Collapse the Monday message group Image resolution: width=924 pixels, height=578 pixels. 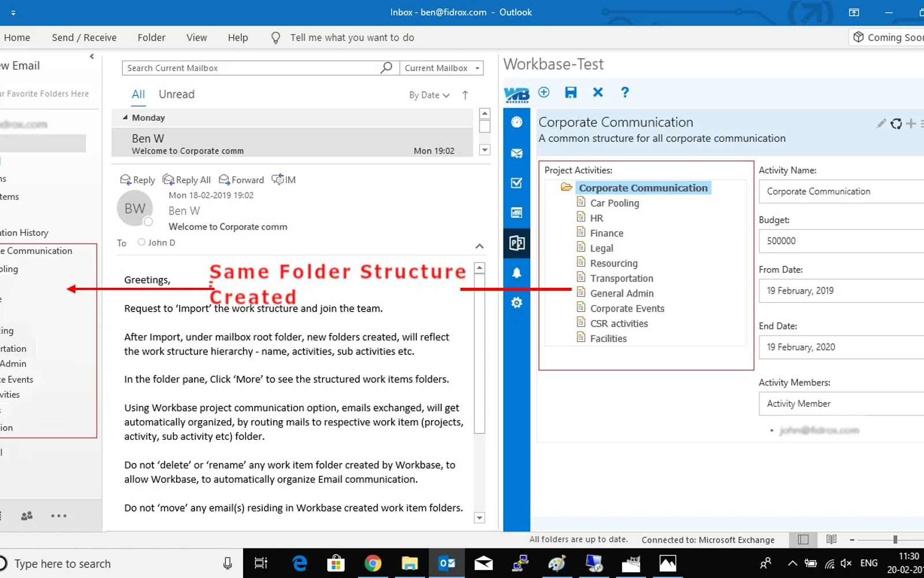click(125, 117)
